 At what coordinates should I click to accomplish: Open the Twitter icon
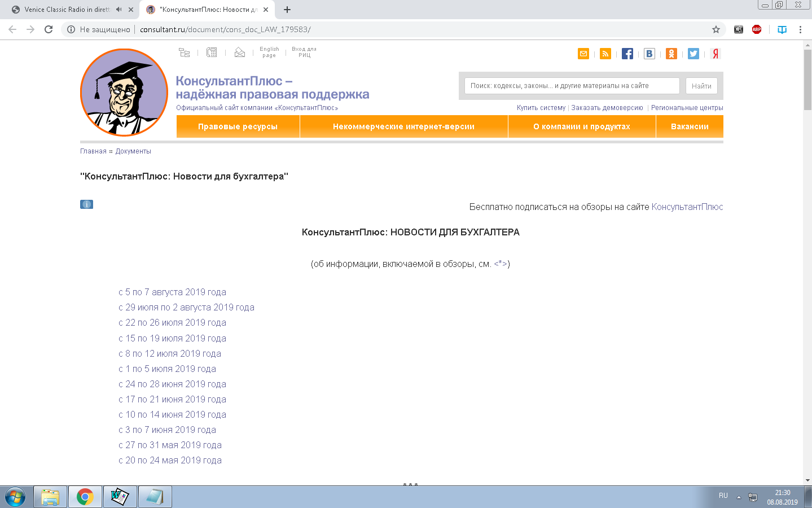tap(694, 54)
